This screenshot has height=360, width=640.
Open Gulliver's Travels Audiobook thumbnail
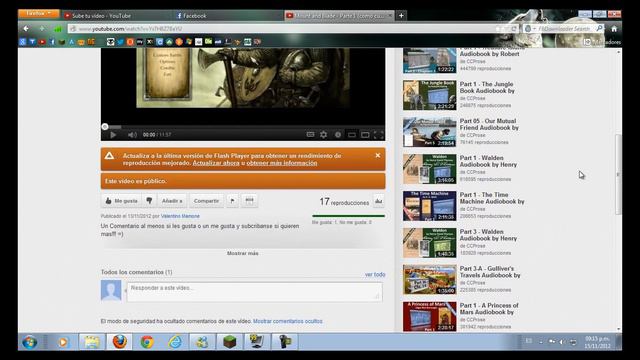(429, 280)
